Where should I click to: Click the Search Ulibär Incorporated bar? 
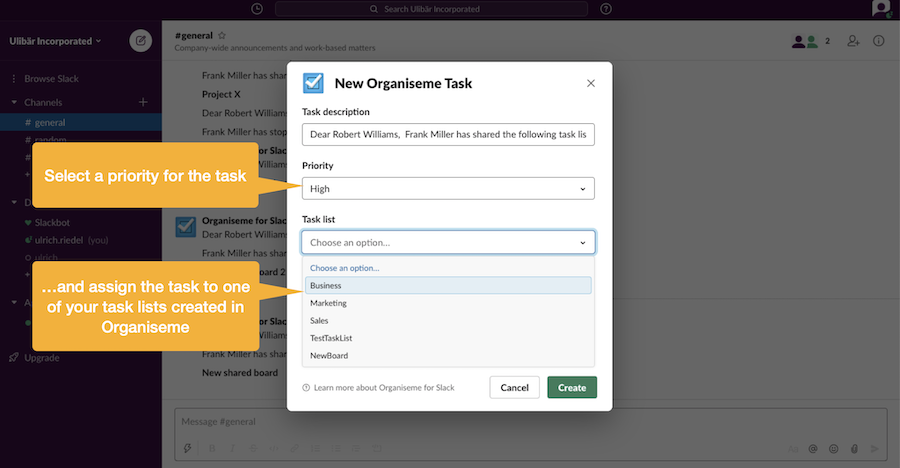[x=431, y=9]
